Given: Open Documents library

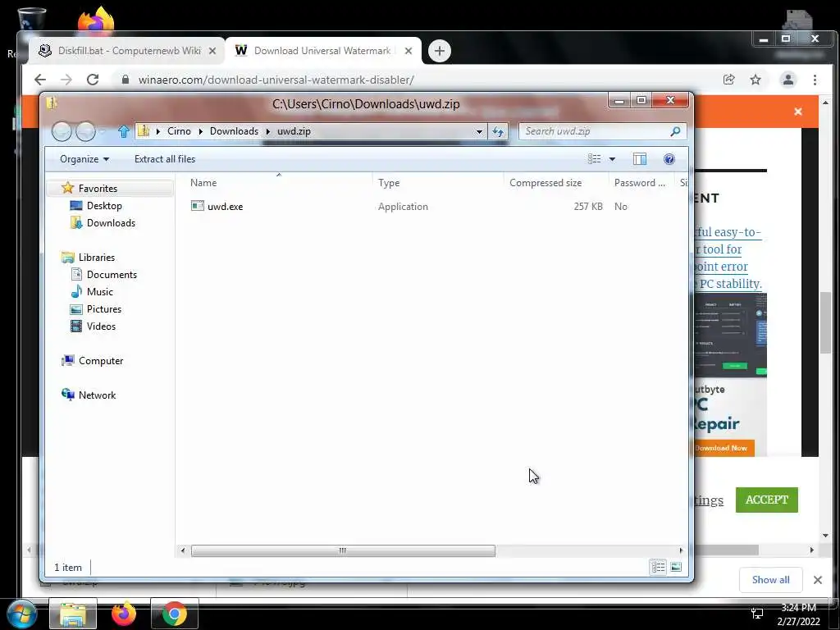Looking at the screenshot, I should tap(112, 274).
